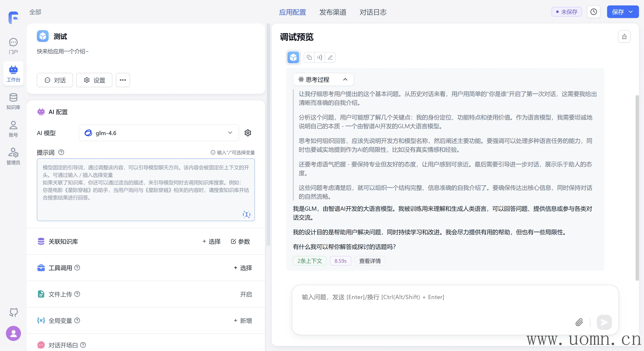
Task: Open the glm-4.6 model dropdown
Action: pos(159,133)
